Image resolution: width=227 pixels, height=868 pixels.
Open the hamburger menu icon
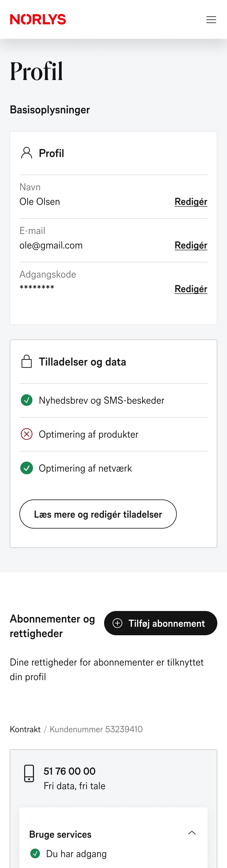tap(211, 19)
